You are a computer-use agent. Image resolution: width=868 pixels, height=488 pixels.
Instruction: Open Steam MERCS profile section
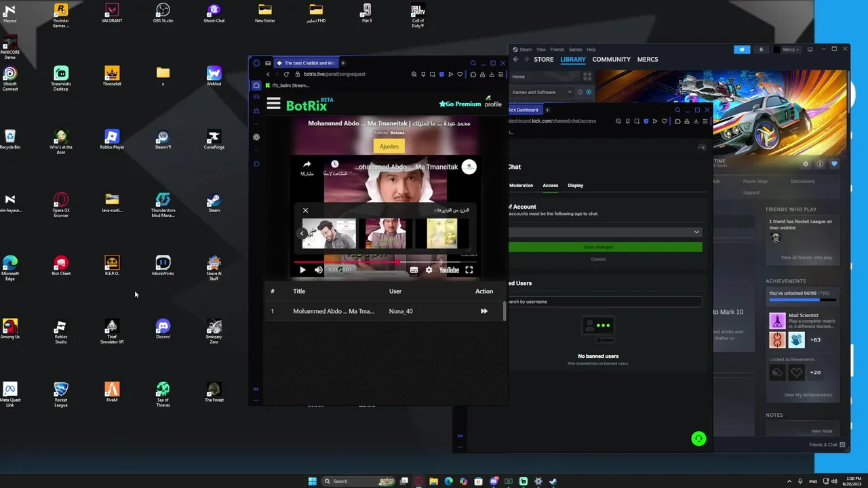point(648,60)
